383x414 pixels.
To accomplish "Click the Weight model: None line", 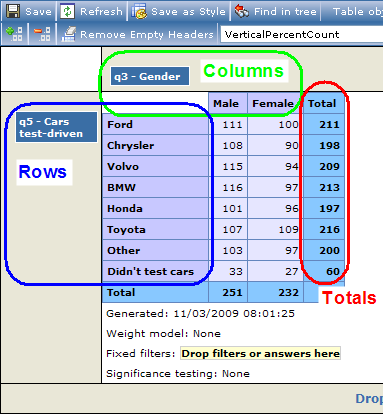I will [x=163, y=334].
